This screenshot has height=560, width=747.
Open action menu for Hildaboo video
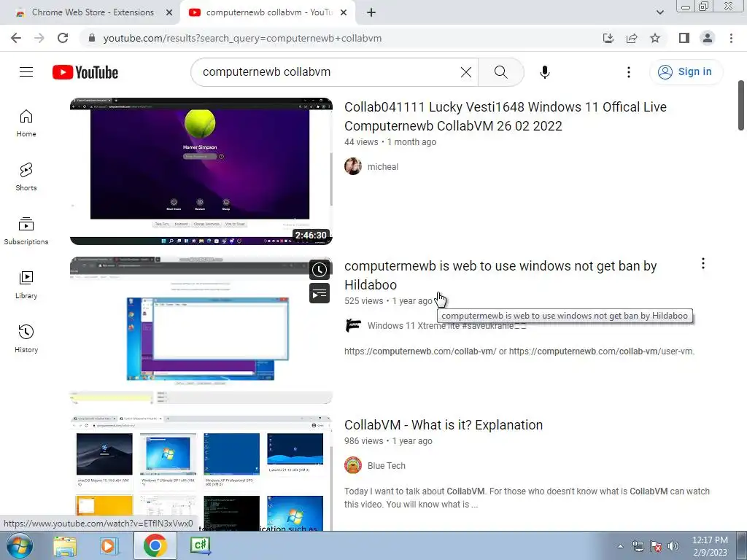coord(703,263)
